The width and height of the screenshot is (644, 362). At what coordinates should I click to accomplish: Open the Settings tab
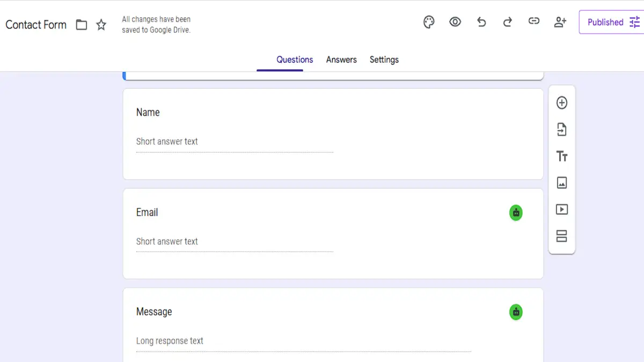[x=384, y=60]
